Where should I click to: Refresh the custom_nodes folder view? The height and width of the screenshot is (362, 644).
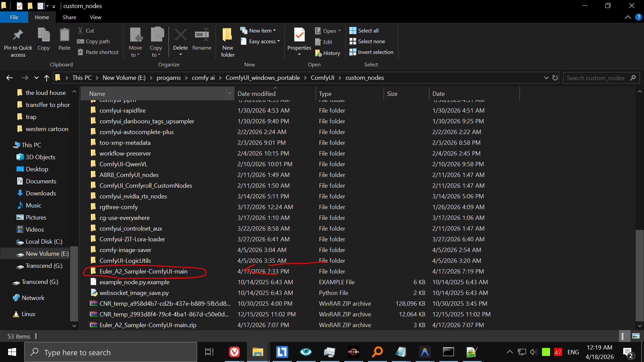(555, 78)
